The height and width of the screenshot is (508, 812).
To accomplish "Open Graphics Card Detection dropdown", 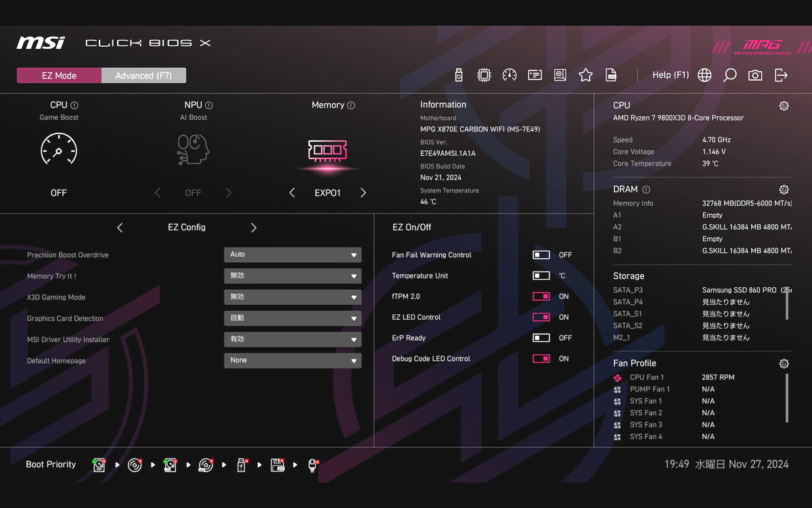I will 292,318.
